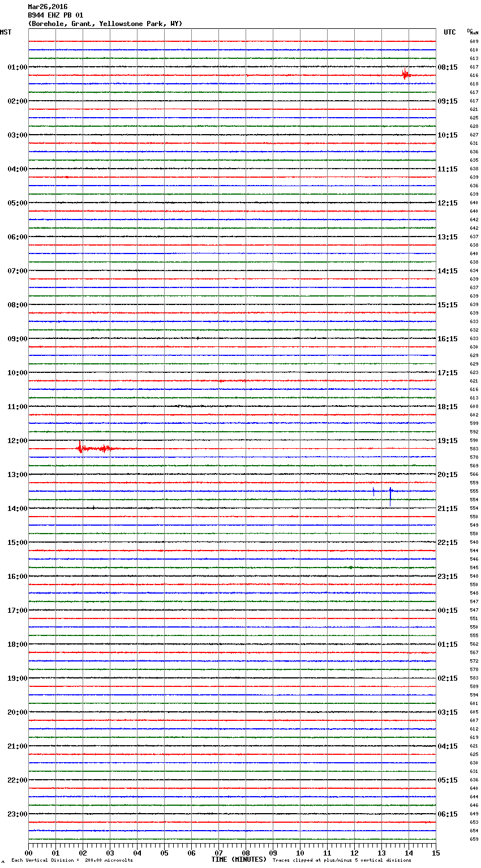Click the date label Mar26,2016
481x868 pixels.
coord(48,7)
